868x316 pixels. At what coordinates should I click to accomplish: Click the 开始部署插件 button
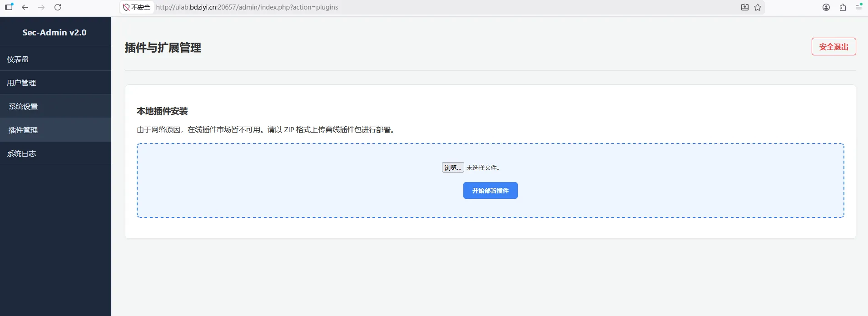coord(491,191)
